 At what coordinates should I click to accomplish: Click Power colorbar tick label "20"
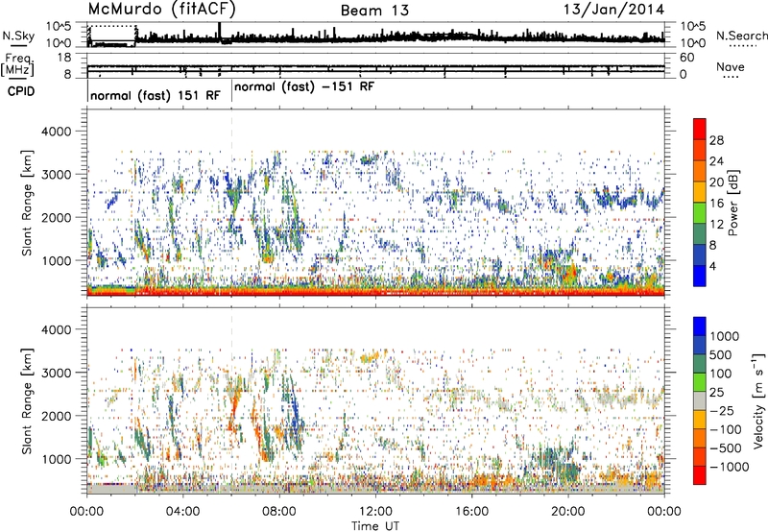pos(716,182)
